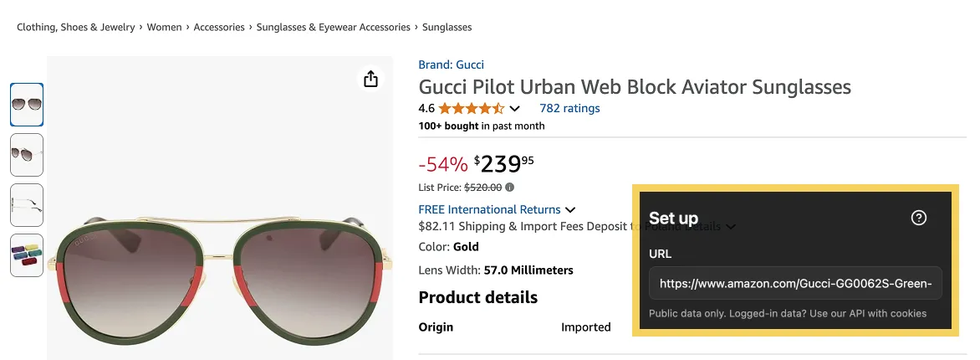
Task: Open the Clothing, Shoes & Jewelry breadcrumb
Action: tap(75, 28)
